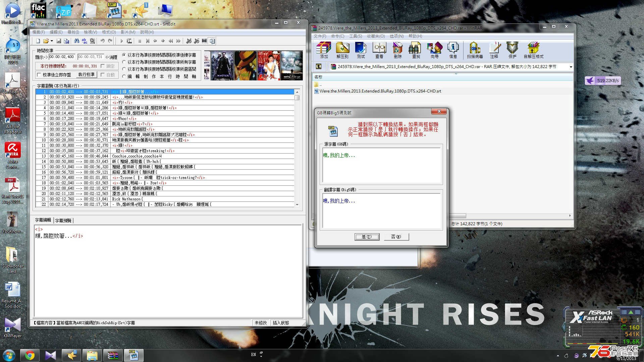Select the .srt file in WinRAR list

click(378, 91)
